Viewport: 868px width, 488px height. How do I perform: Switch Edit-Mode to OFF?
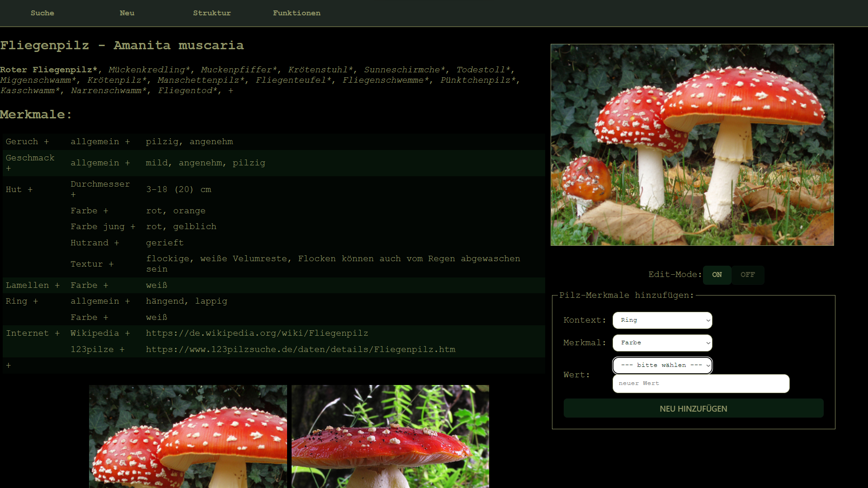[747, 275]
